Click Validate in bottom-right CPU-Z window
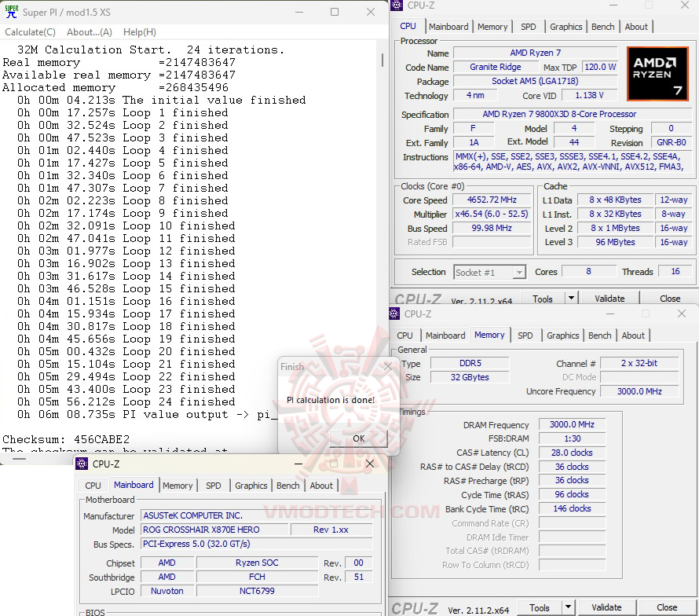The height and width of the screenshot is (616, 699). point(606,607)
